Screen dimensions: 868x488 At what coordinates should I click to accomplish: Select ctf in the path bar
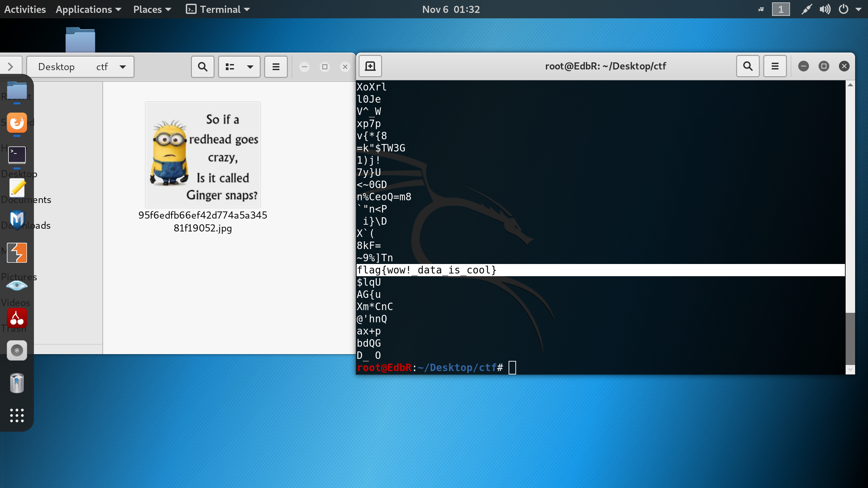coord(102,67)
